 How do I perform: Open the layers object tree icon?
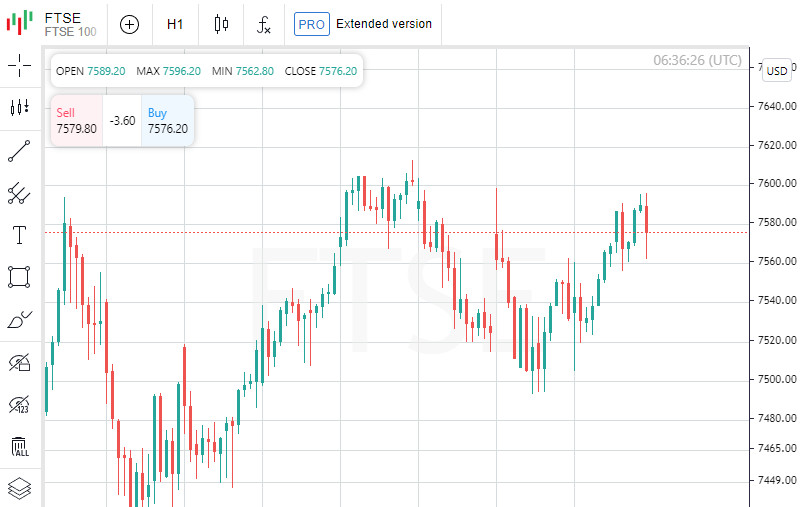[20, 488]
